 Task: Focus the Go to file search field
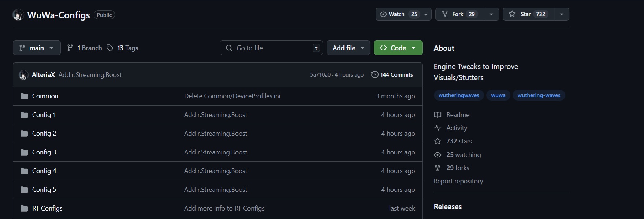point(271,48)
